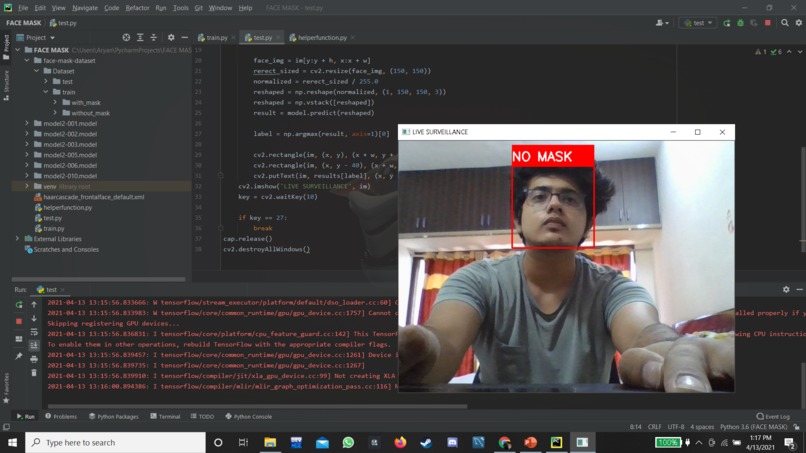
Task: Clear console with trash icon
Action: tap(34, 373)
